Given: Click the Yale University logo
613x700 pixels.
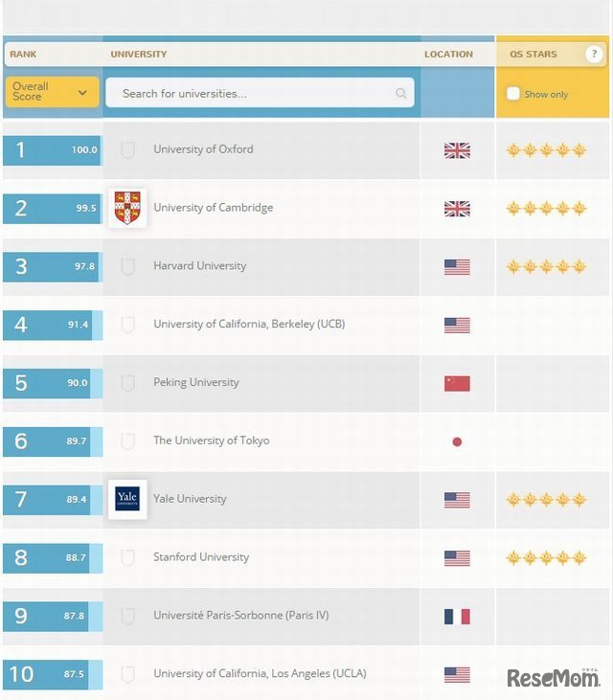Looking at the screenshot, I should (x=127, y=499).
